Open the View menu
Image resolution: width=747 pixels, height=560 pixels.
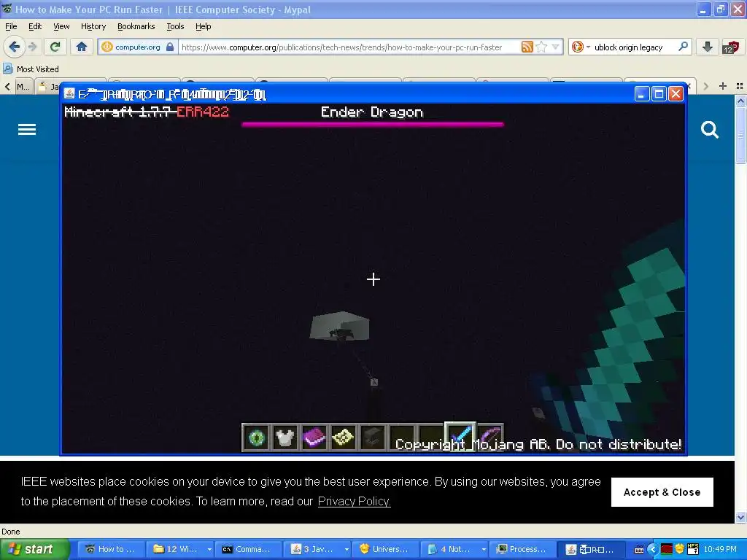coord(61,26)
